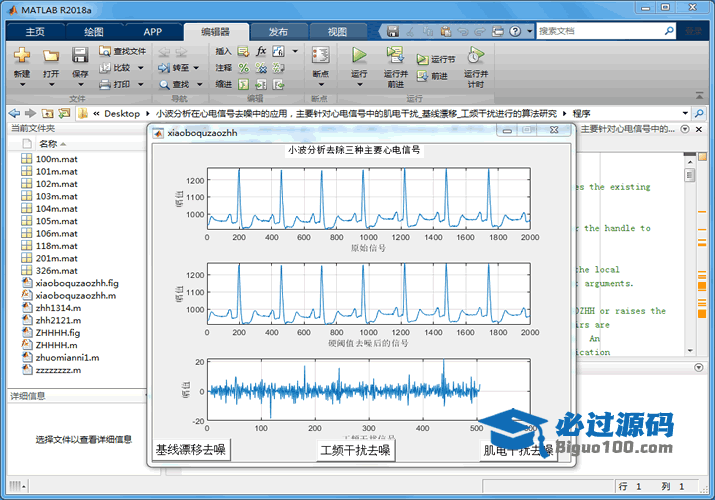Open the Compare (比较) dropdown arrow

140,68
